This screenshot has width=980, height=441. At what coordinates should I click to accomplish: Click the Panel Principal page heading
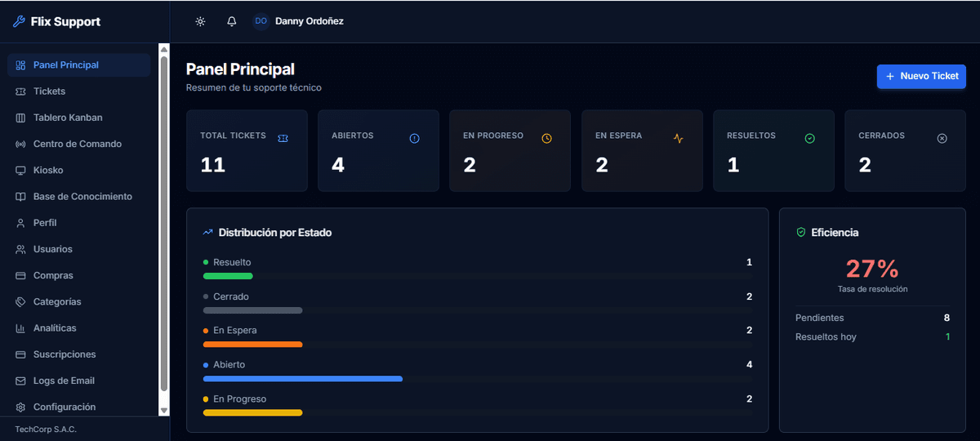point(240,69)
